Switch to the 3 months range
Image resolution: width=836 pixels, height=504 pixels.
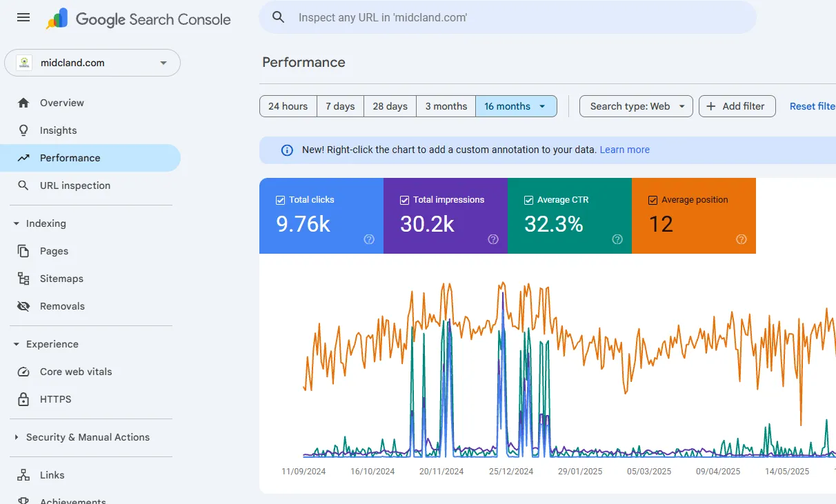pos(446,106)
